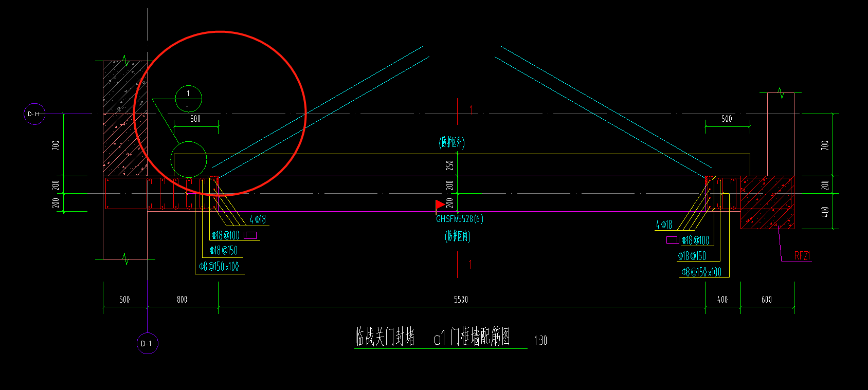868x390 pixels.
Task: Select the D-H axis bubble
Action: point(34,114)
